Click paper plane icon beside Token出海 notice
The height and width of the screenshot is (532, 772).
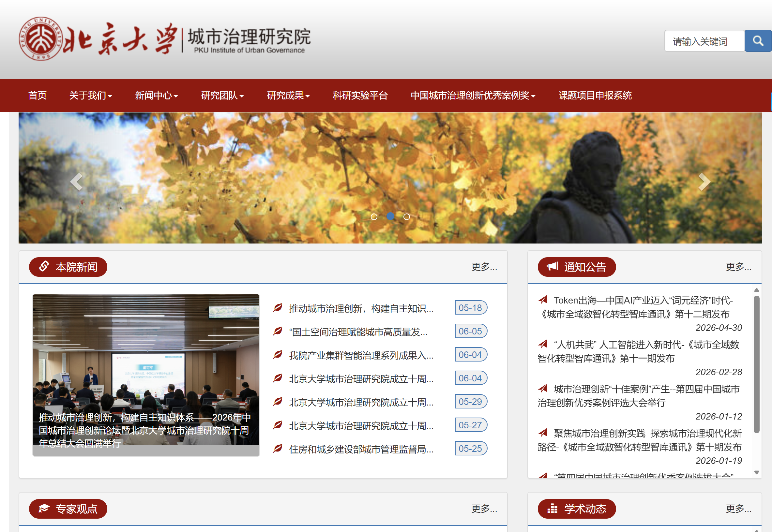tap(543, 300)
